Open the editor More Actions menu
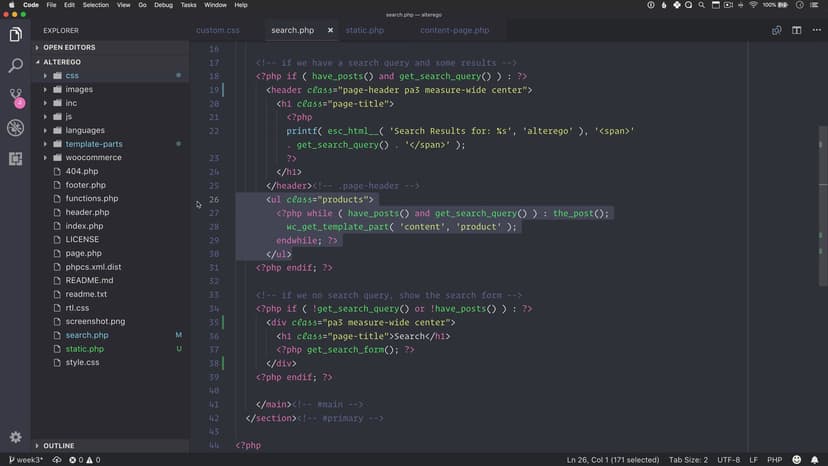The height and width of the screenshot is (466, 828). click(x=817, y=30)
